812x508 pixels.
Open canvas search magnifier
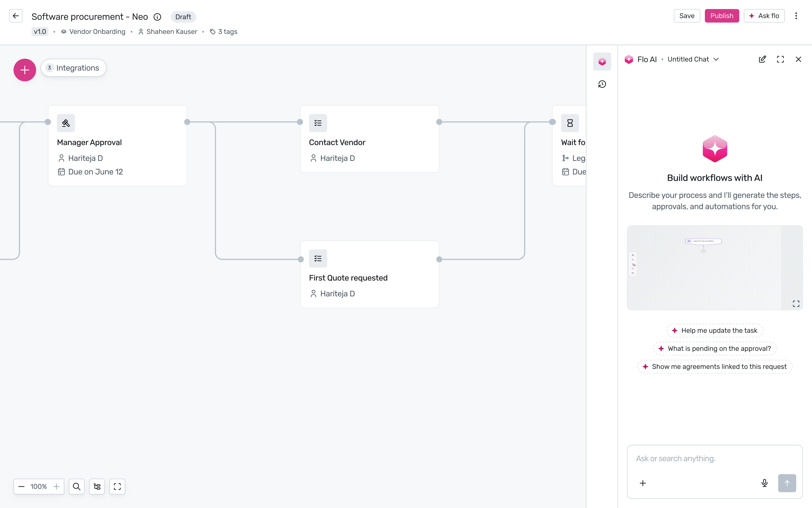click(77, 487)
